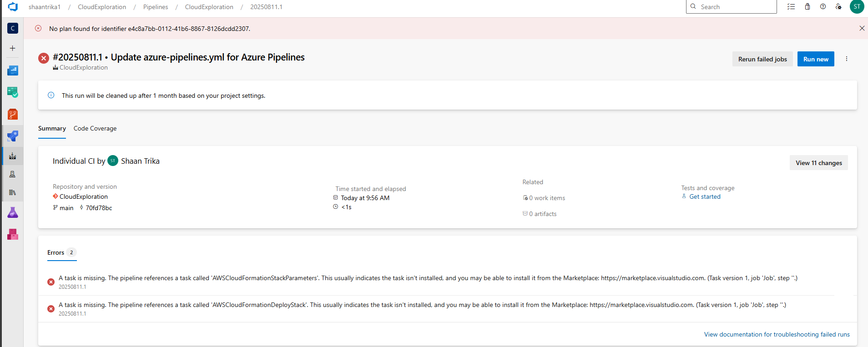Go to CloudExploration pipeline breadcrumb after Pipelines
The height and width of the screenshot is (347, 868).
209,7
